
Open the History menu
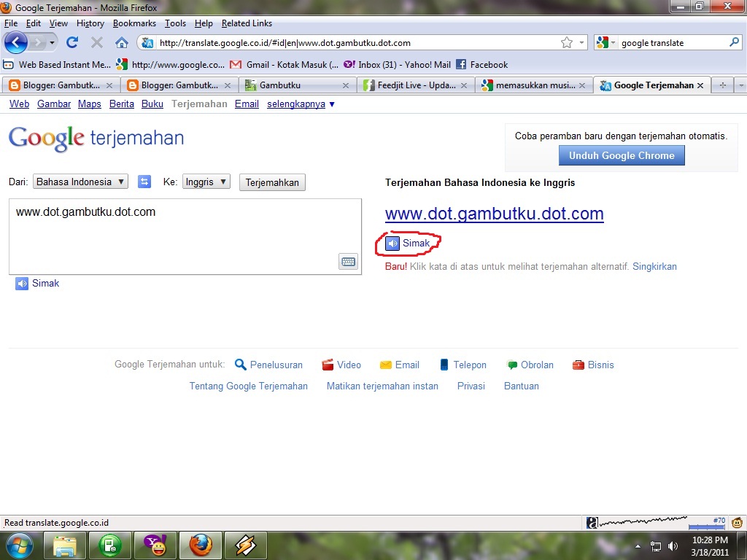pos(90,23)
